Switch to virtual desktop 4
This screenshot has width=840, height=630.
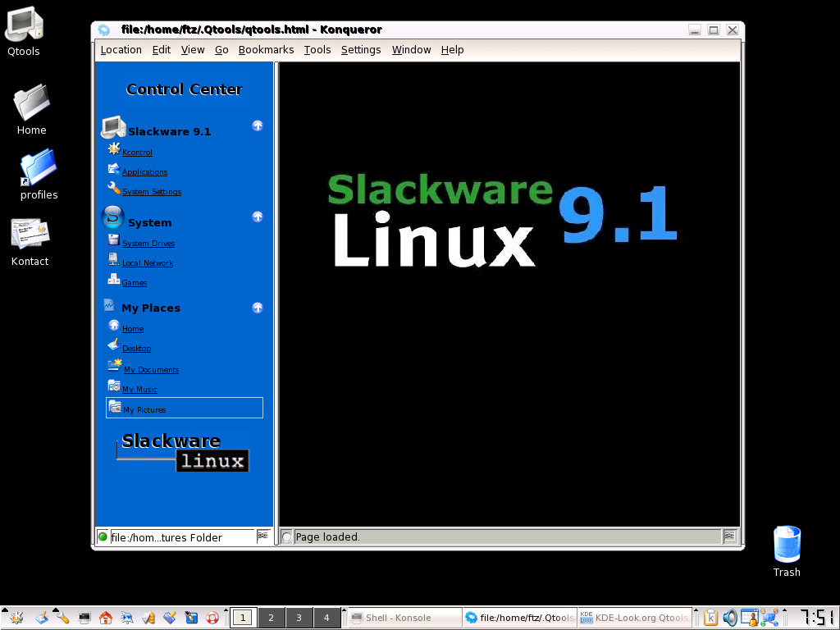tap(326, 618)
